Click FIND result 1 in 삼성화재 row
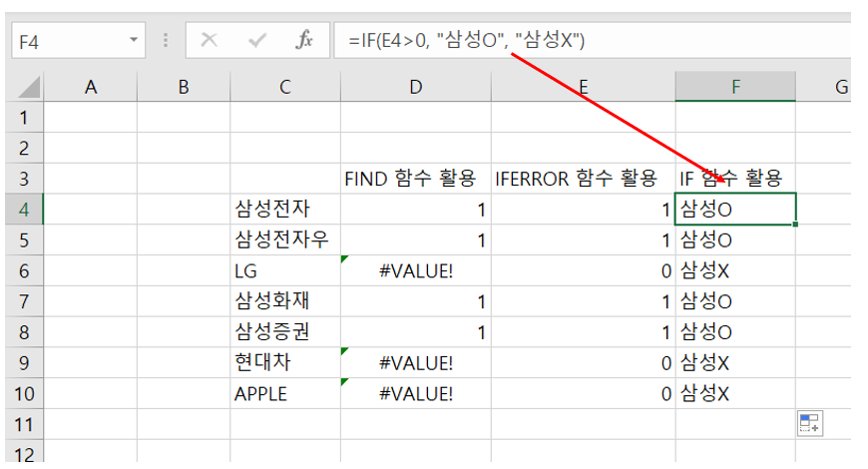 coord(416,301)
